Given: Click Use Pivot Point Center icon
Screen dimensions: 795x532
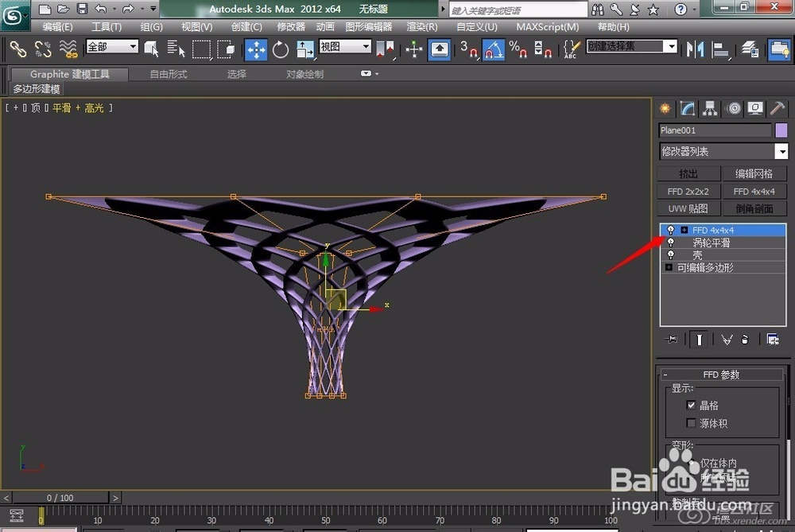Looking at the screenshot, I should point(385,49).
